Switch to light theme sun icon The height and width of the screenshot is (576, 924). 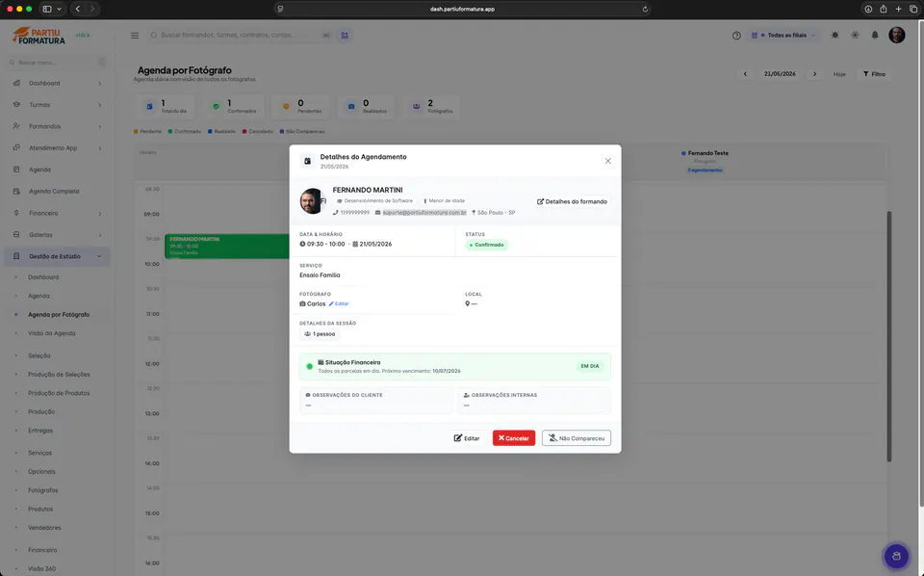click(x=835, y=36)
